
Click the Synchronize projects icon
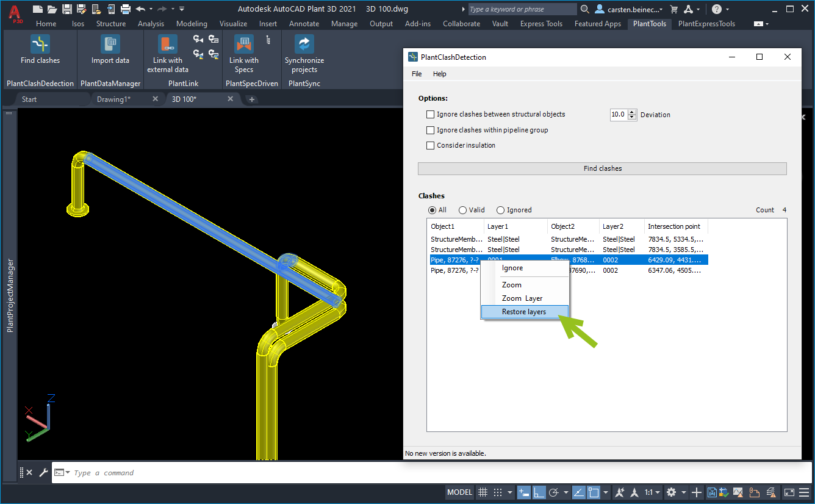(x=304, y=44)
